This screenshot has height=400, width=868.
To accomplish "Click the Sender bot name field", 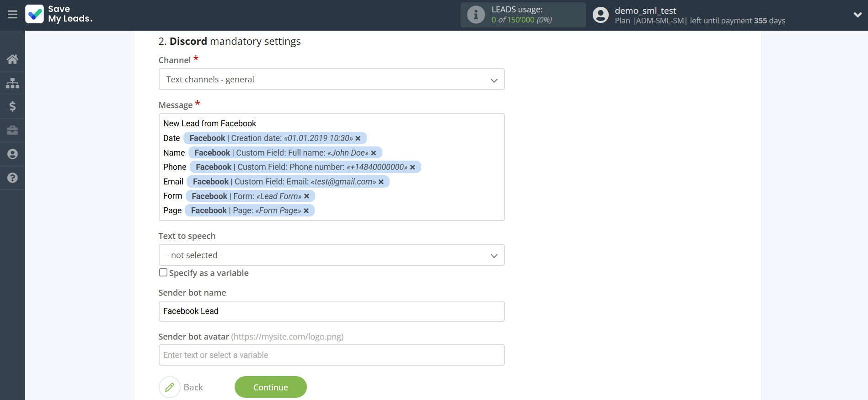I will 331,311.
